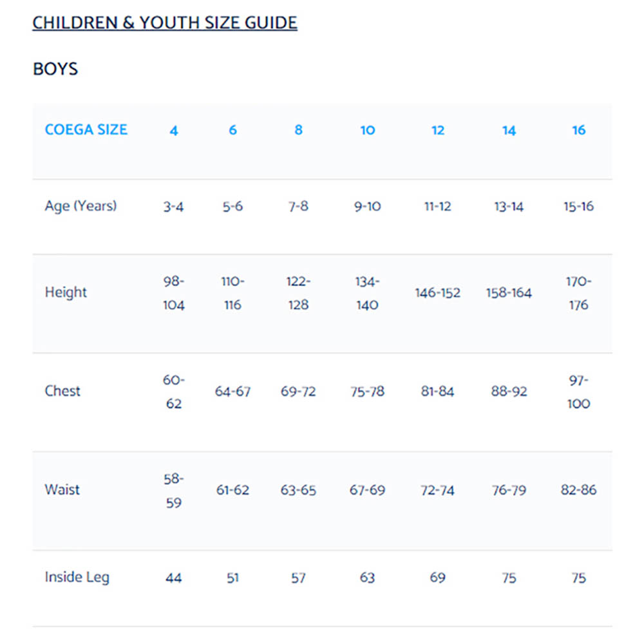Click waist measurement 82-86

point(579,490)
